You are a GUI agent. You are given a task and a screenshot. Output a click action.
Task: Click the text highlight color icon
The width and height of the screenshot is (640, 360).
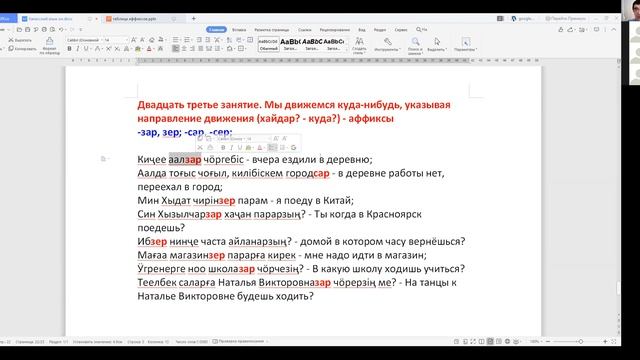coord(138,49)
